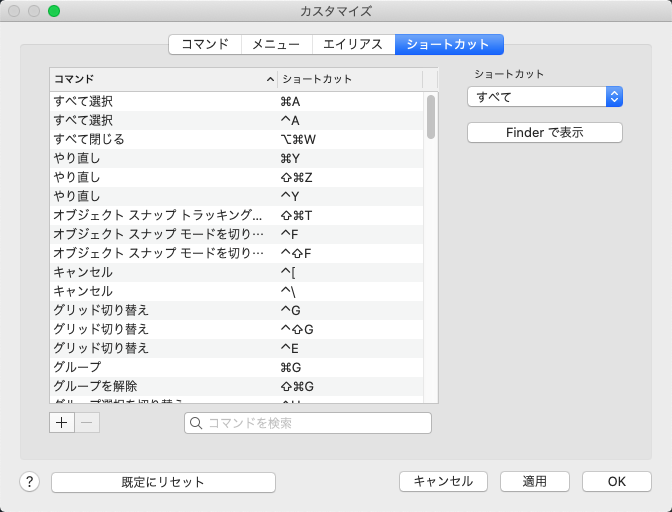Switch to the コマンド tab
672x512 pixels.
pos(205,45)
